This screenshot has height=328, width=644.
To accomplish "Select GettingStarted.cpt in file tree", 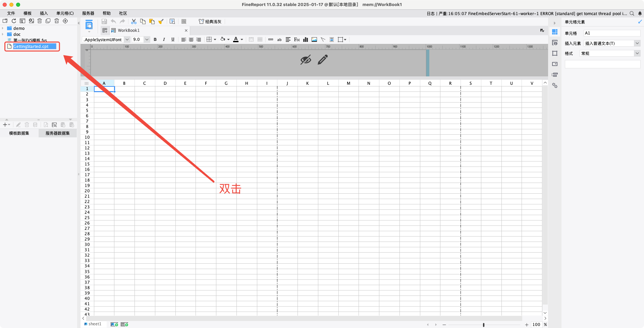I will (31, 47).
